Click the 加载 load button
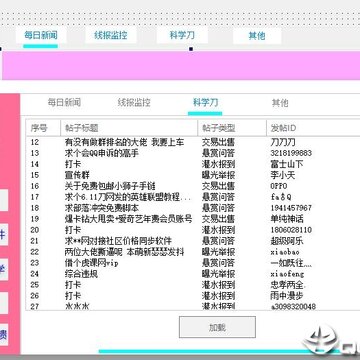This screenshot has height=360, width=360. point(217,327)
